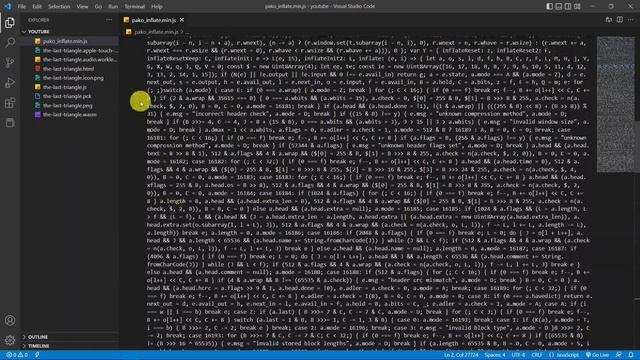Open the Selection menu
This screenshot has width=640, height=360.
click(x=59, y=7)
